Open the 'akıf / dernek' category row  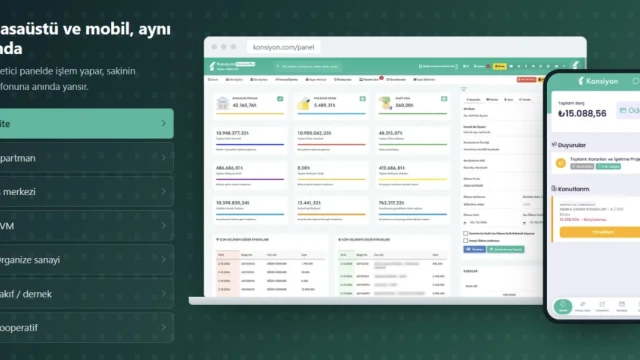pyautogui.click(x=87, y=293)
